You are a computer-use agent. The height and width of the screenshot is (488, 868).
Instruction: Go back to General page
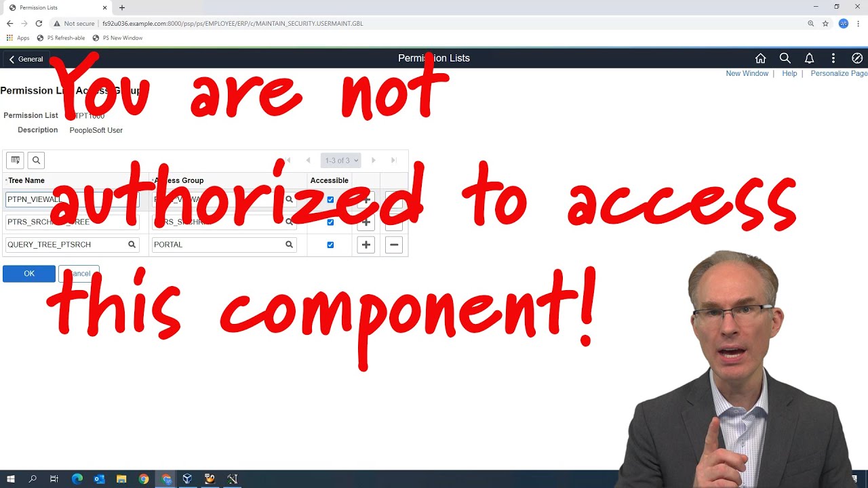pos(26,59)
